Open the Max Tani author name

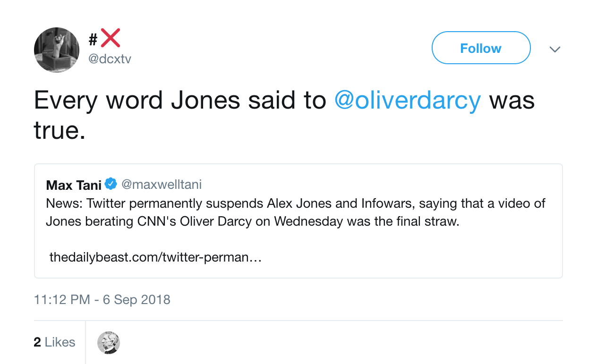click(74, 185)
